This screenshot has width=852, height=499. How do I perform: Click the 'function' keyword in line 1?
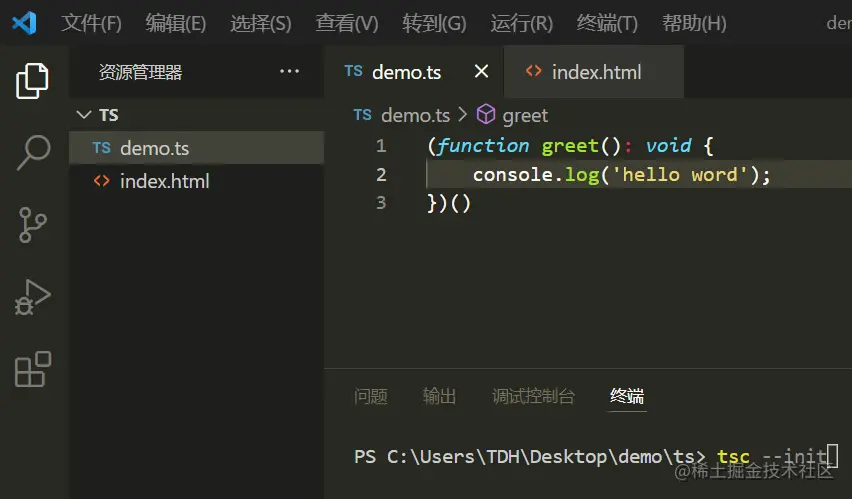tap(483, 146)
